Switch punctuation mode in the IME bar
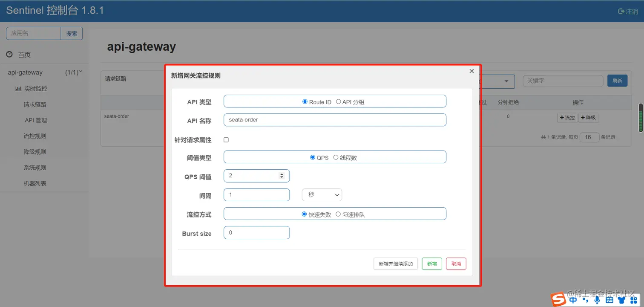The height and width of the screenshot is (307, 644). coord(586,301)
